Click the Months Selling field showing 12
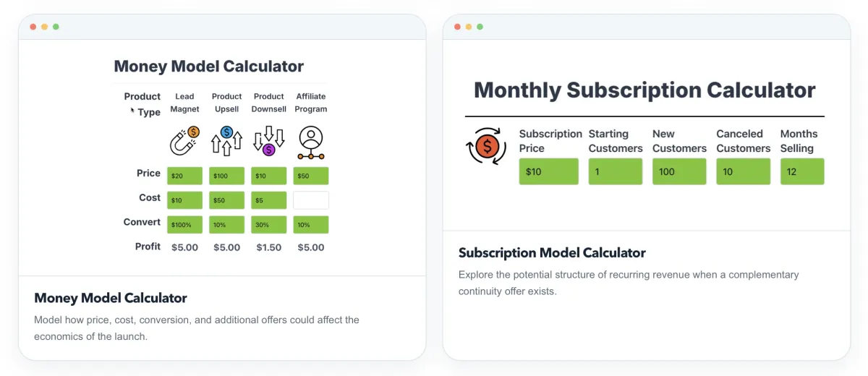The width and height of the screenshot is (868, 376). click(802, 171)
